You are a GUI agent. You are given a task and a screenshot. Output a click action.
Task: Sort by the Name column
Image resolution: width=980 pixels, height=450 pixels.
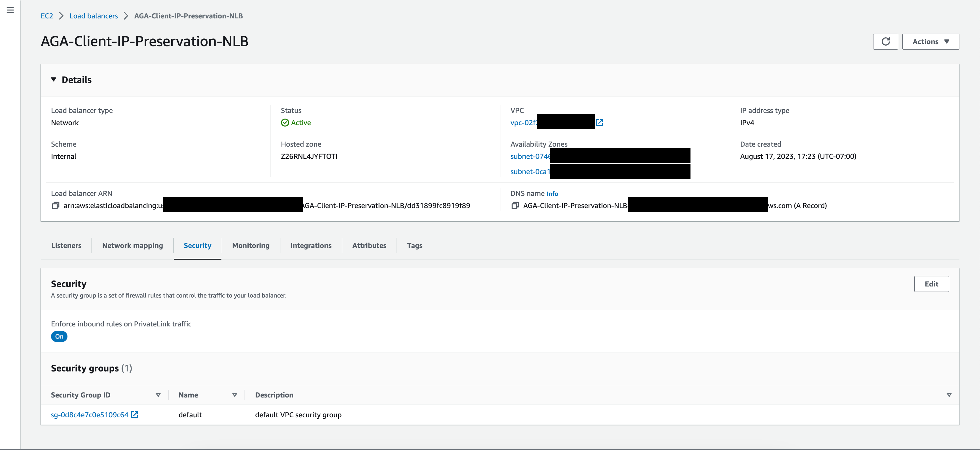pyautogui.click(x=235, y=395)
